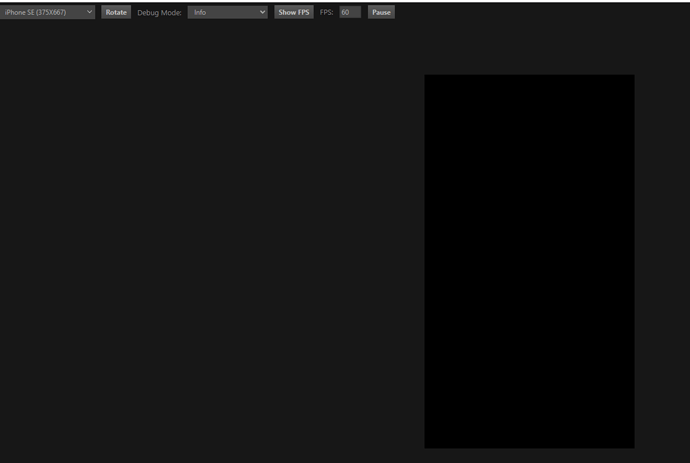Open the iPhone SE device size dropdown

(x=47, y=12)
